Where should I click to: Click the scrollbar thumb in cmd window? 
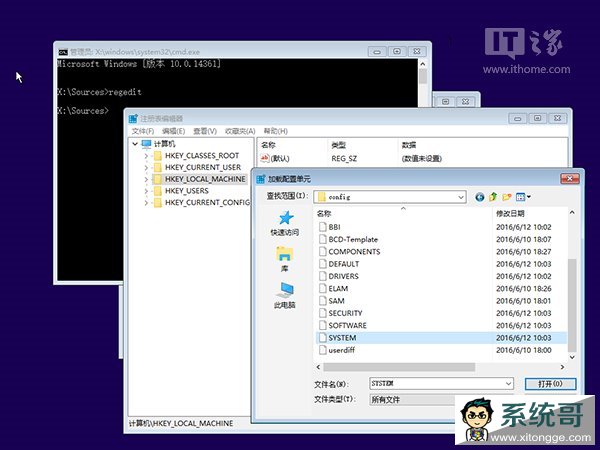pos(423,76)
